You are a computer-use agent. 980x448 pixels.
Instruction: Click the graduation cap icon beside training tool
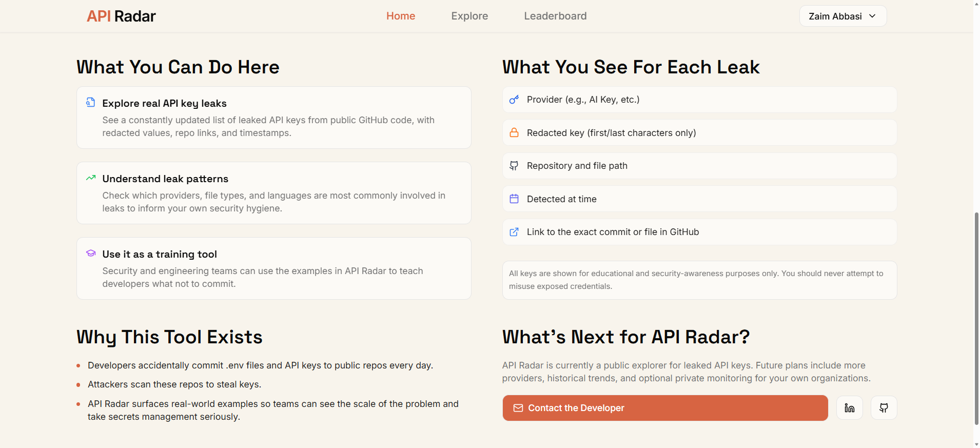tap(91, 254)
